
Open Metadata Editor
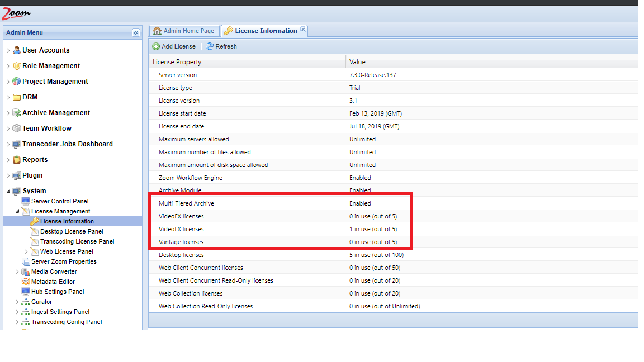click(53, 282)
